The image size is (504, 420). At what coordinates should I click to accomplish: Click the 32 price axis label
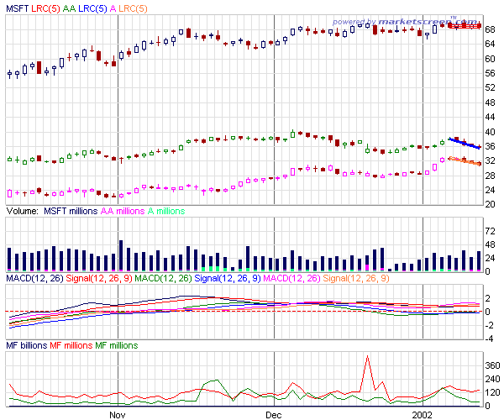point(490,160)
